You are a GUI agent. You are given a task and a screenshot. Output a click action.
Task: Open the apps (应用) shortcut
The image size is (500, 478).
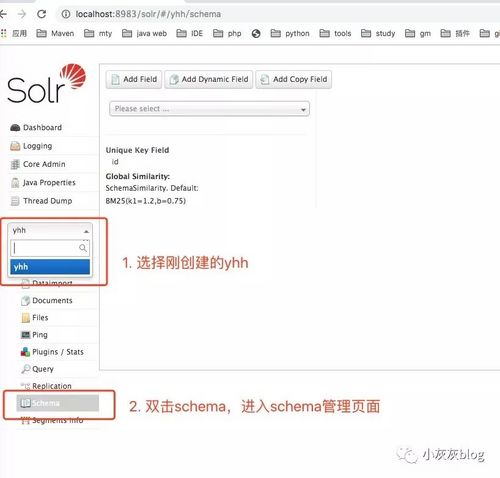point(14,33)
